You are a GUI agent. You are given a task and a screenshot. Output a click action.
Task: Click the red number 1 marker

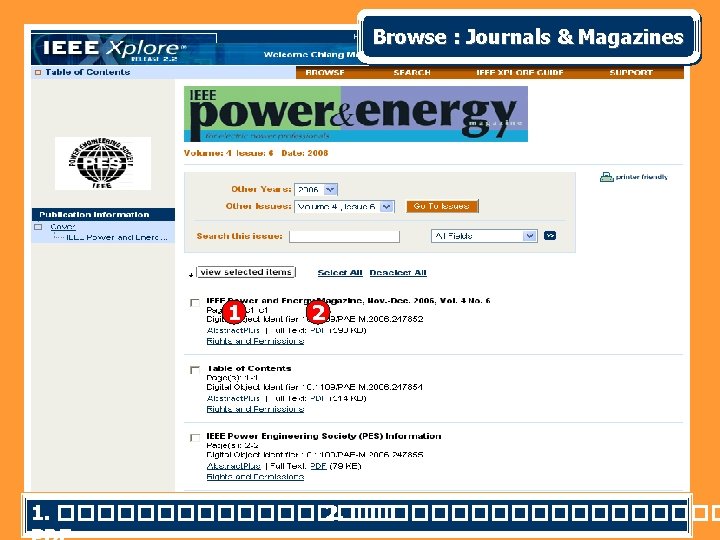point(234,313)
